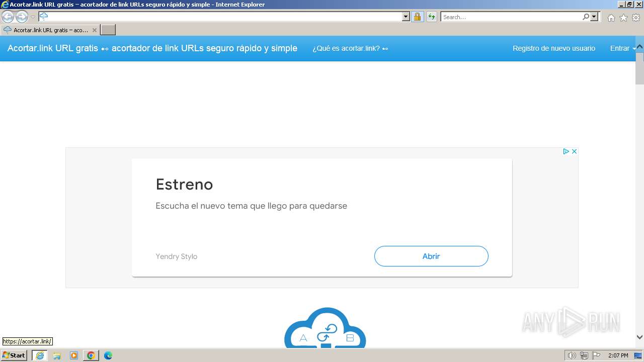Click the 2:07 PM system clock

[x=618, y=355]
